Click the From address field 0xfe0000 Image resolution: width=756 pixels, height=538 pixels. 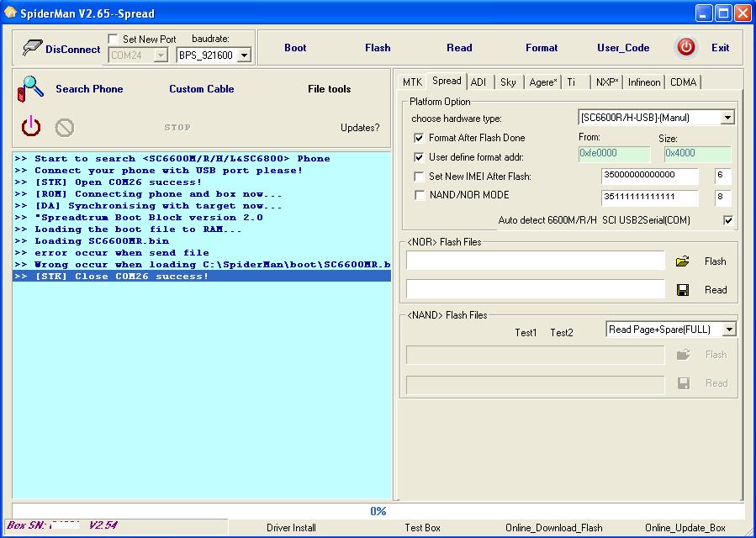tap(614, 154)
